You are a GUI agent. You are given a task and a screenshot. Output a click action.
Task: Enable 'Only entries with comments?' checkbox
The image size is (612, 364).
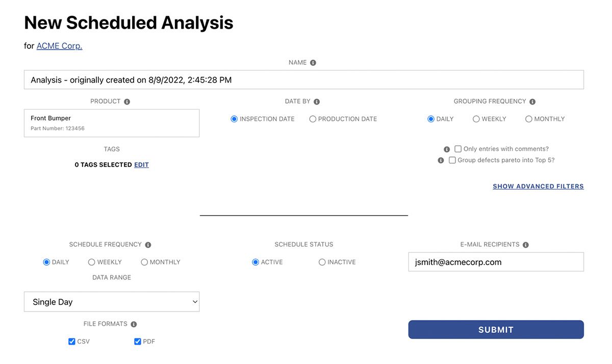[x=458, y=149]
